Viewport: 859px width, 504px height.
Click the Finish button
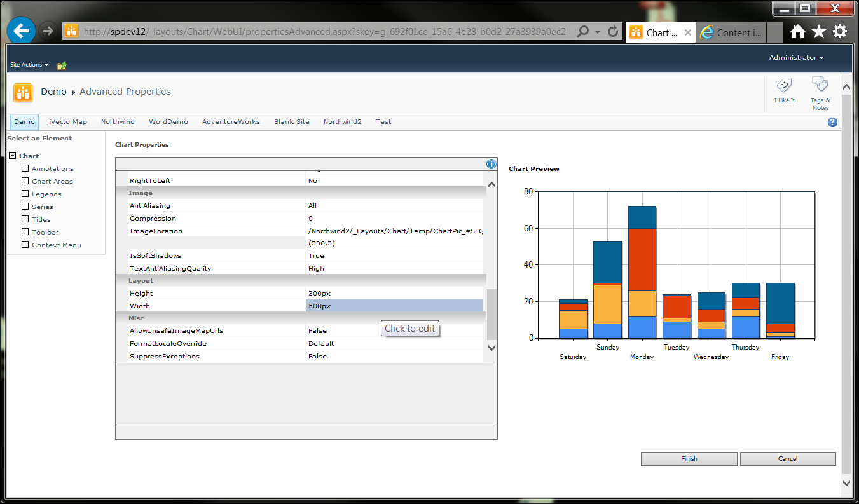tap(689, 459)
